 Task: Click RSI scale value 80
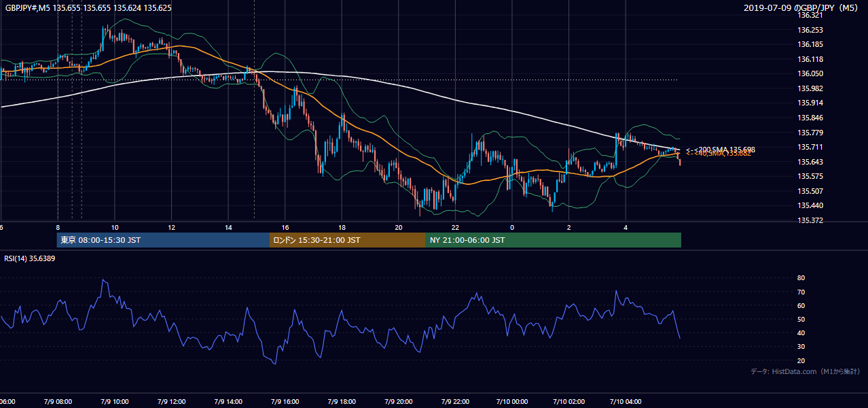pos(801,278)
